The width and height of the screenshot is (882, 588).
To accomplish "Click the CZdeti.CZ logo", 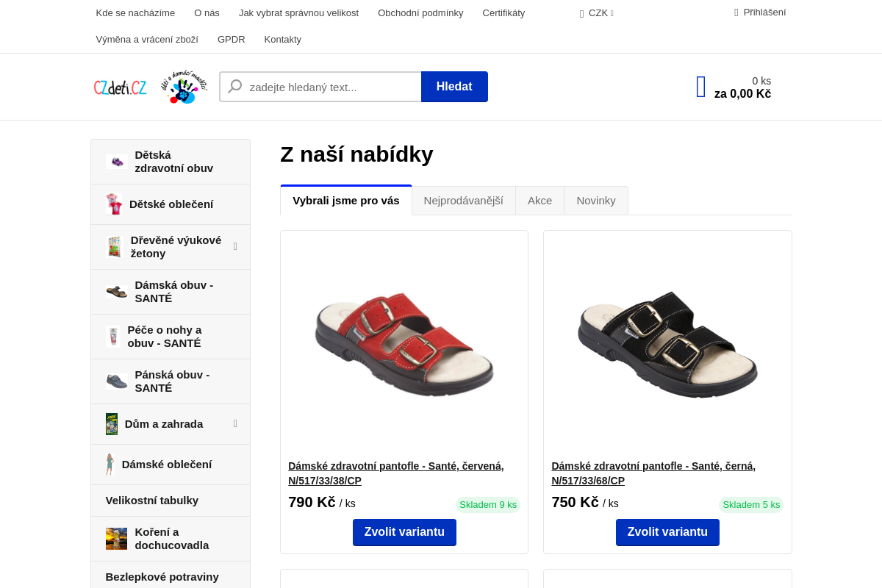I will pyautogui.click(x=120, y=86).
